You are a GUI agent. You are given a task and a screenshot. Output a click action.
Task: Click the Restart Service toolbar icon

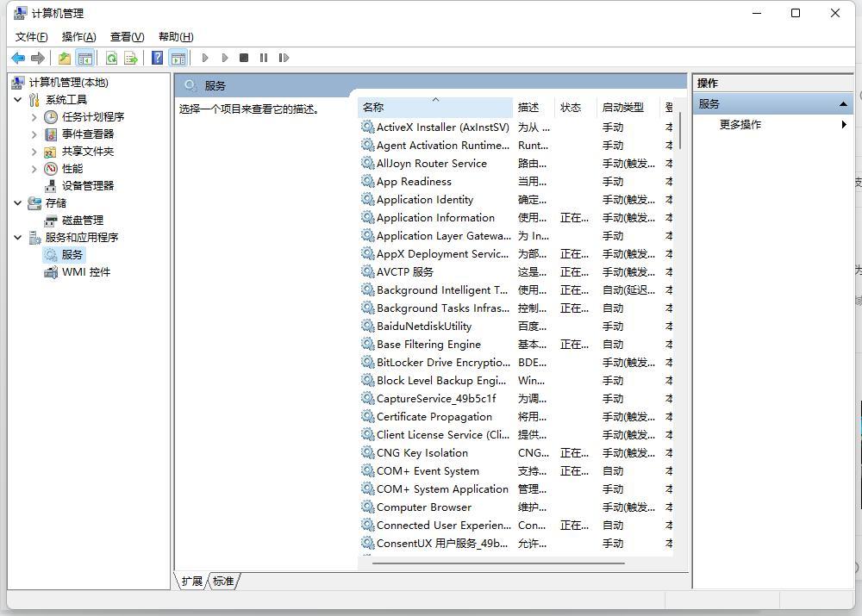coord(284,58)
